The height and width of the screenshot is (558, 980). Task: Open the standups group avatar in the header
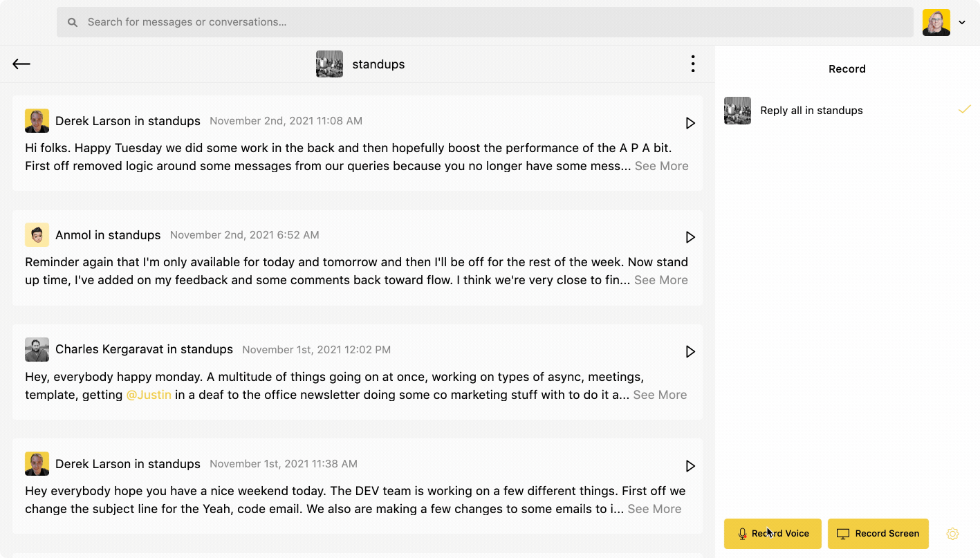(x=329, y=64)
